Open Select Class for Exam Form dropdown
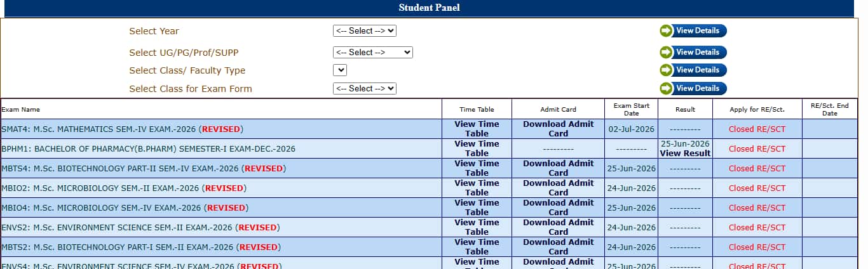This screenshot has width=868, height=269. tap(365, 88)
